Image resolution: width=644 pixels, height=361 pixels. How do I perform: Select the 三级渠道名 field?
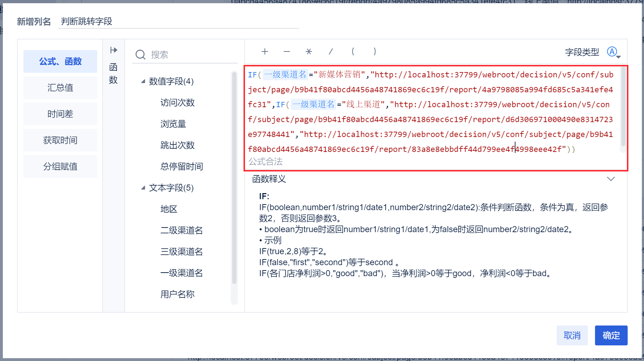182,252
